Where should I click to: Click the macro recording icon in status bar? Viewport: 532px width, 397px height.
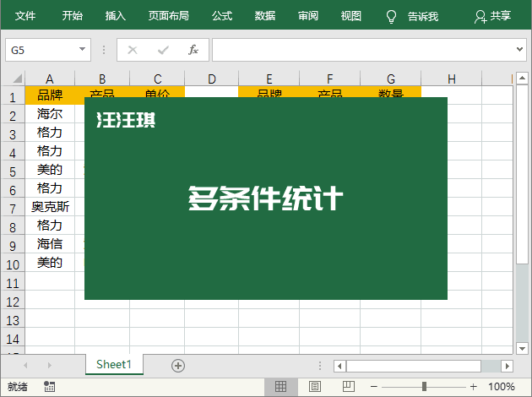point(49,387)
